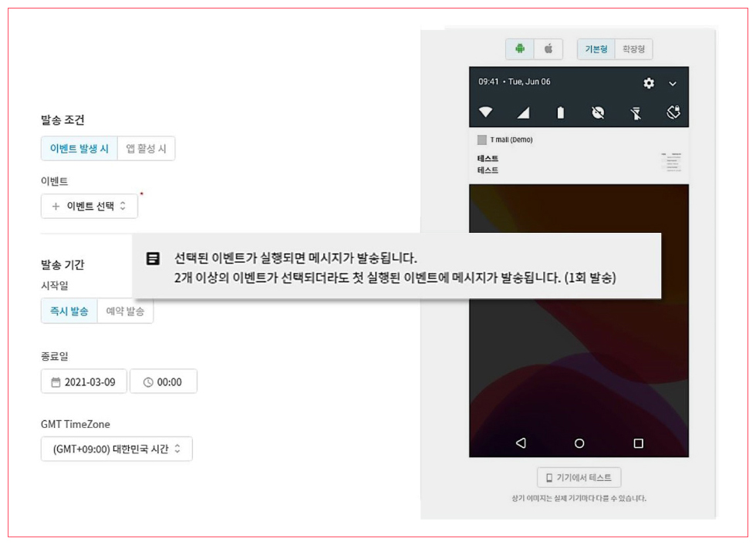Select 앱 활성 시 send condition
Image resolution: width=756 pixels, height=545 pixels.
pyautogui.click(x=146, y=149)
